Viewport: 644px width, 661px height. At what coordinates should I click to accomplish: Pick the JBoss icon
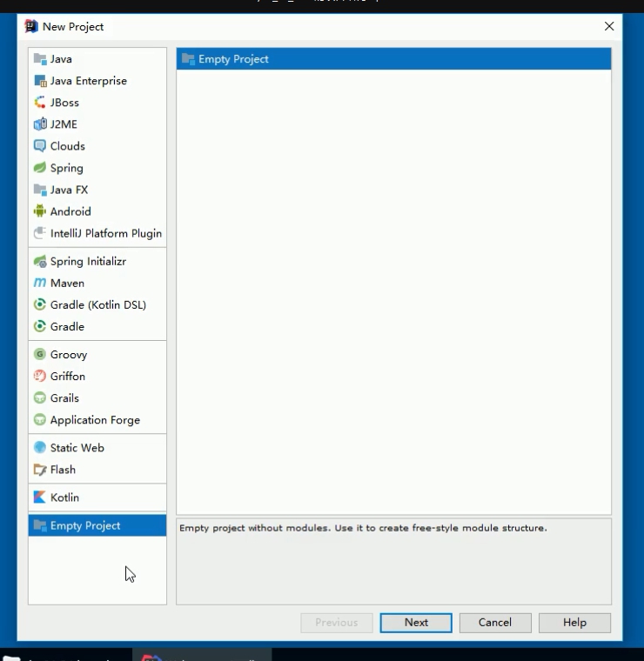point(40,103)
